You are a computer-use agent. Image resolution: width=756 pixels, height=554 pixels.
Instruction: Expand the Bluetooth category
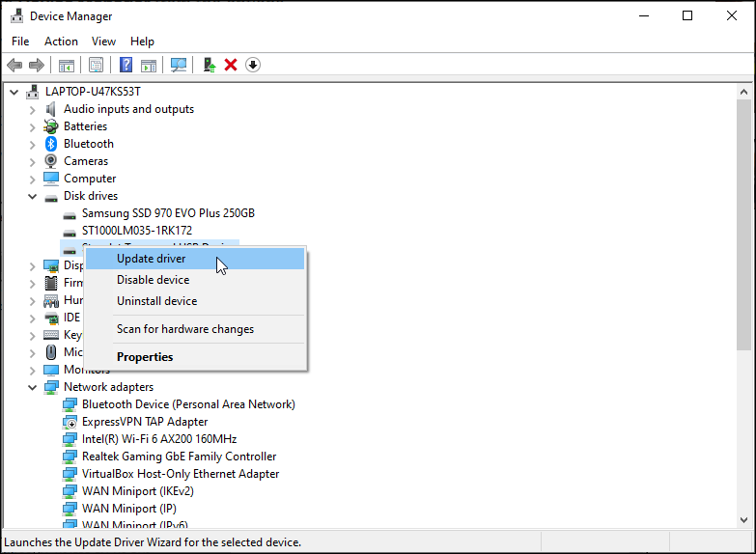pos(32,144)
